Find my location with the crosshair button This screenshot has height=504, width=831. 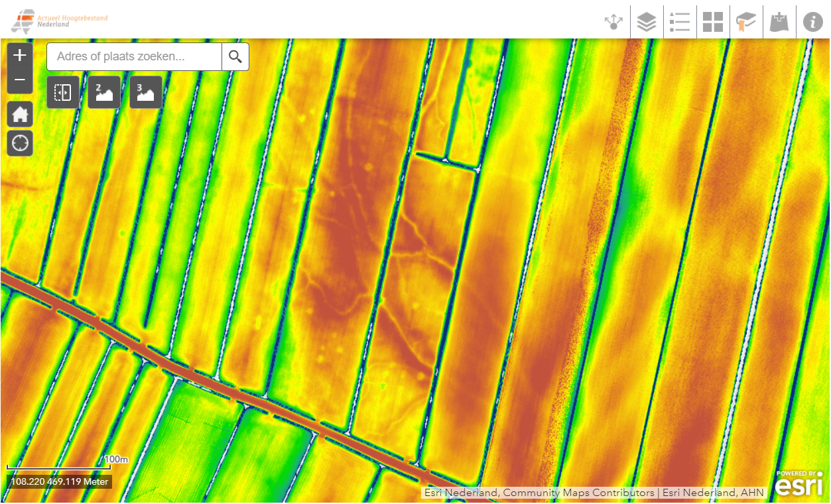[20, 143]
